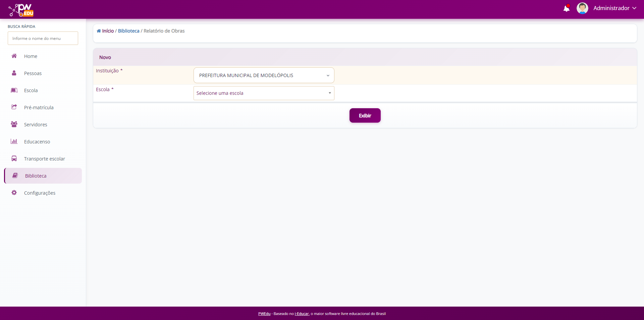This screenshot has height=320, width=644.
Task: Click the PW EDU logo
Action: pos(21,10)
